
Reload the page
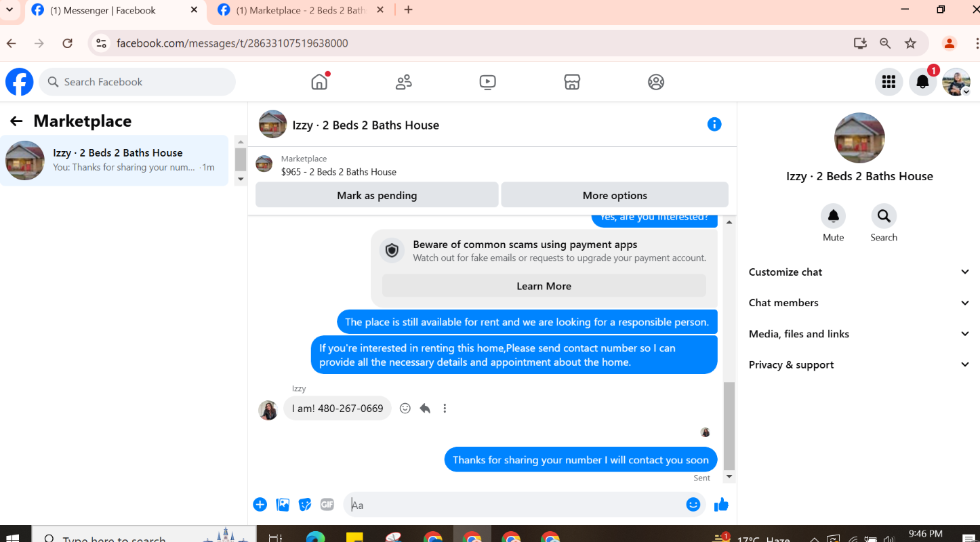coord(67,43)
